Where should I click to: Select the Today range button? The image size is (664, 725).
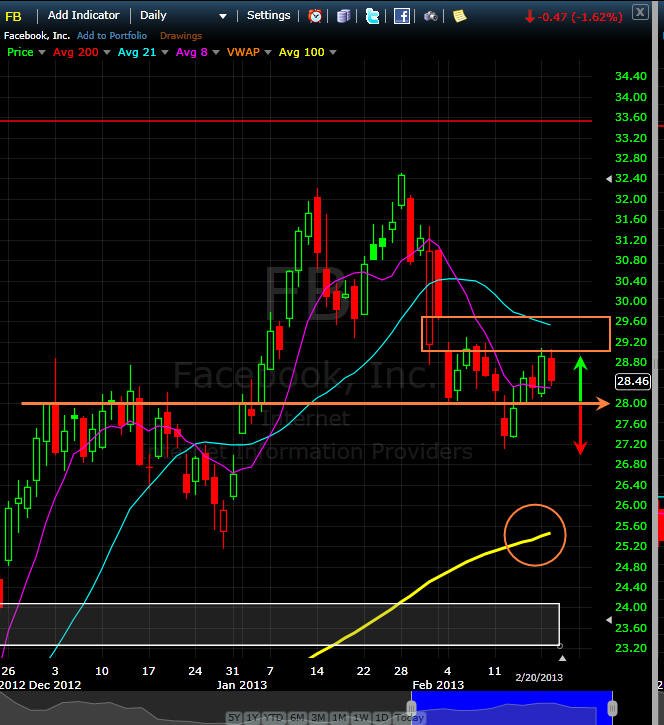pos(410,718)
